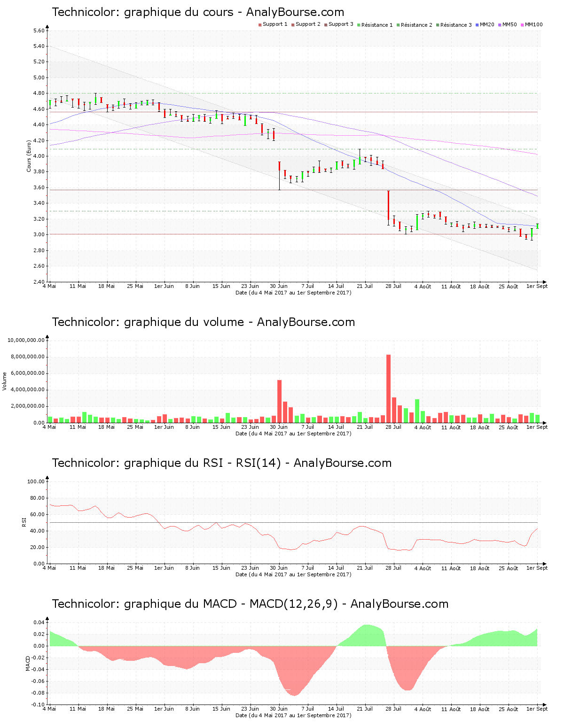Viewport: 564px width, 728px height.
Task: Click the Support 2 legend entry
Action: click(x=305, y=24)
